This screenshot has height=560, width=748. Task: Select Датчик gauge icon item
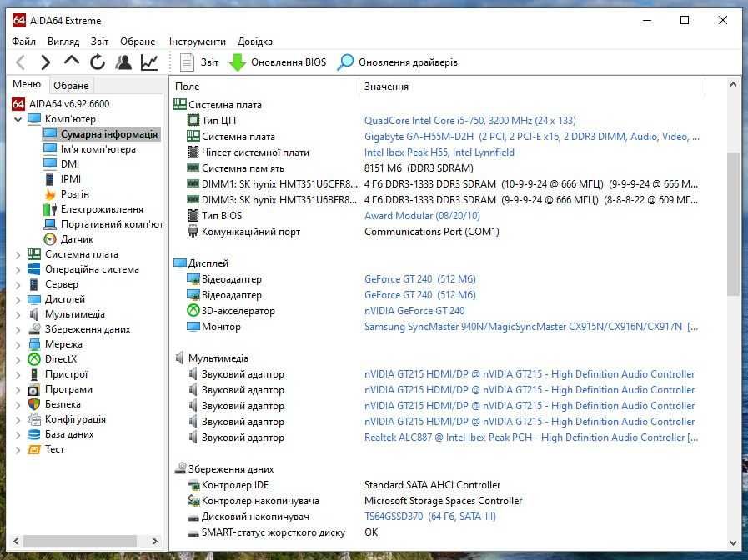pos(68,239)
